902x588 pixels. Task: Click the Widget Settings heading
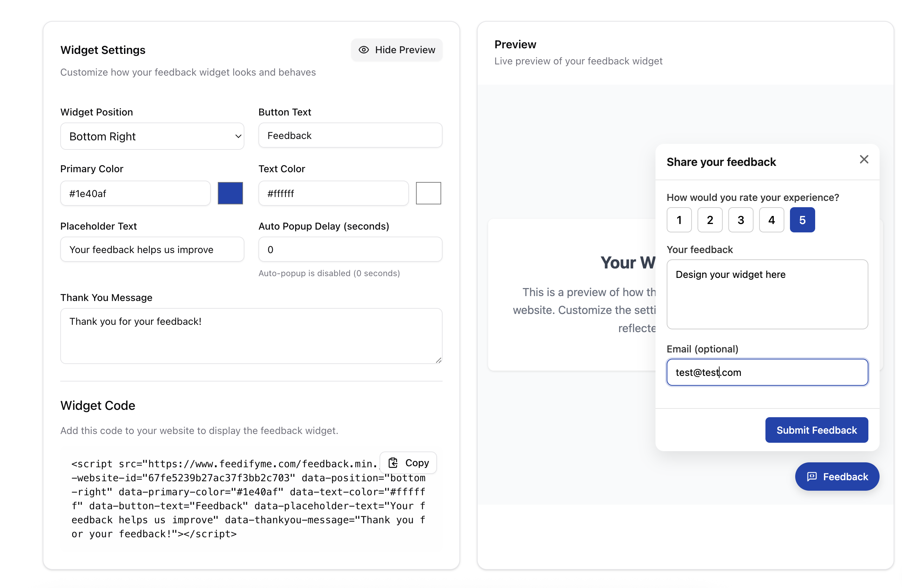coord(103,50)
